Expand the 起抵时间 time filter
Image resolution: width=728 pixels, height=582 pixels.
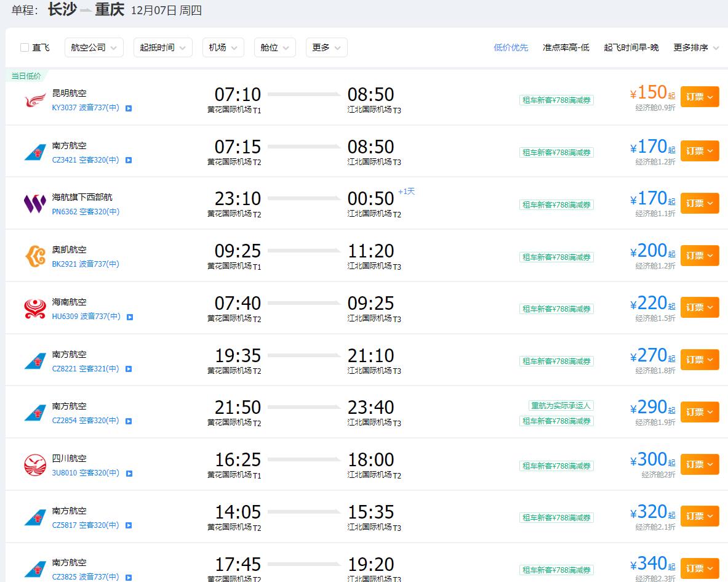(x=162, y=47)
